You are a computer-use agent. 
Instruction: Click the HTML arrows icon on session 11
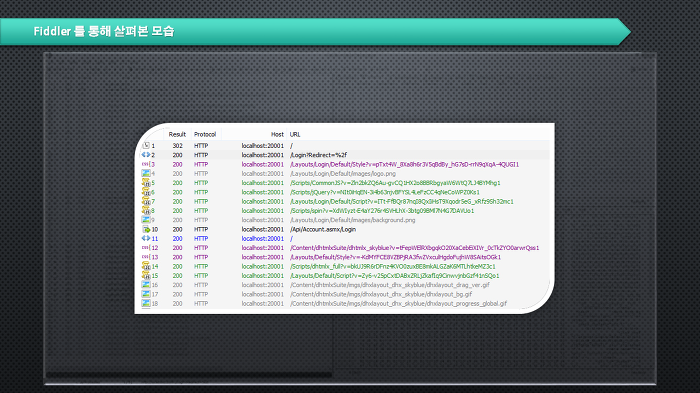(x=146, y=238)
